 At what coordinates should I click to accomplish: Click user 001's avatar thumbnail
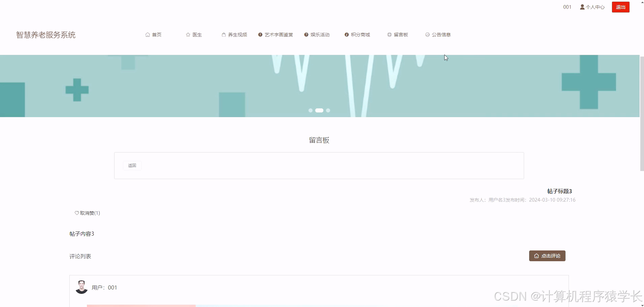81,287
